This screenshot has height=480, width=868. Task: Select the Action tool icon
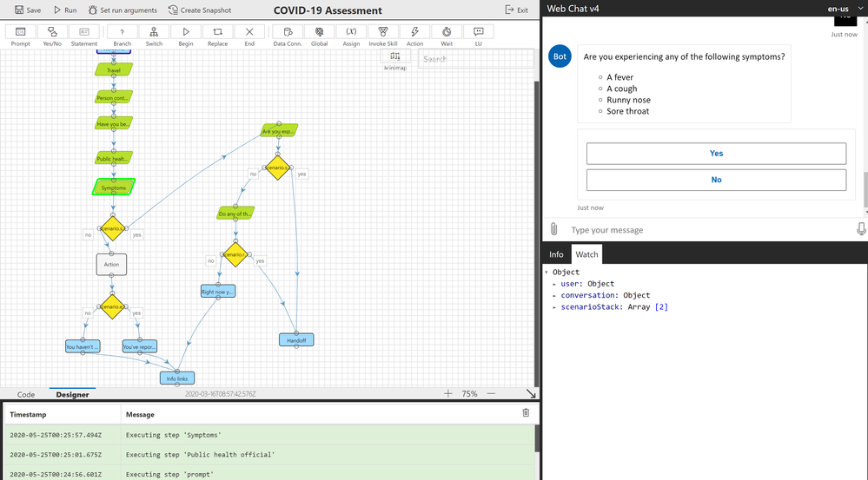click(414, 32)
